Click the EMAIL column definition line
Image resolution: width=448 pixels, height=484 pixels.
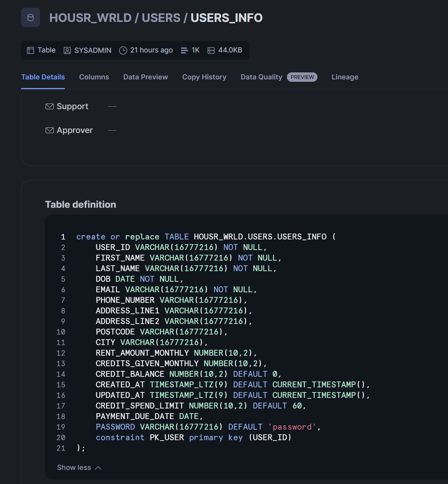tap(176, 290)
